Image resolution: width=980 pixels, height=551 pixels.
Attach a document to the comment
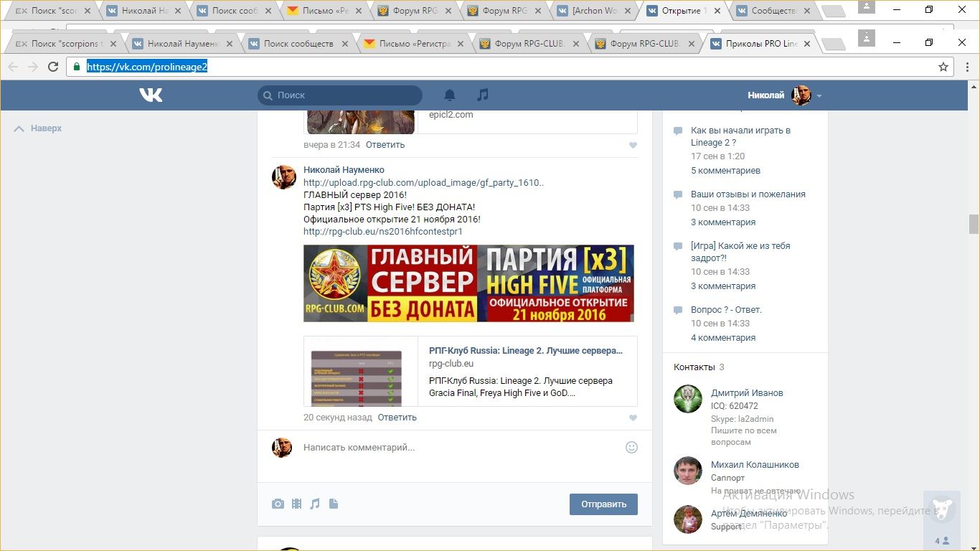334,504
